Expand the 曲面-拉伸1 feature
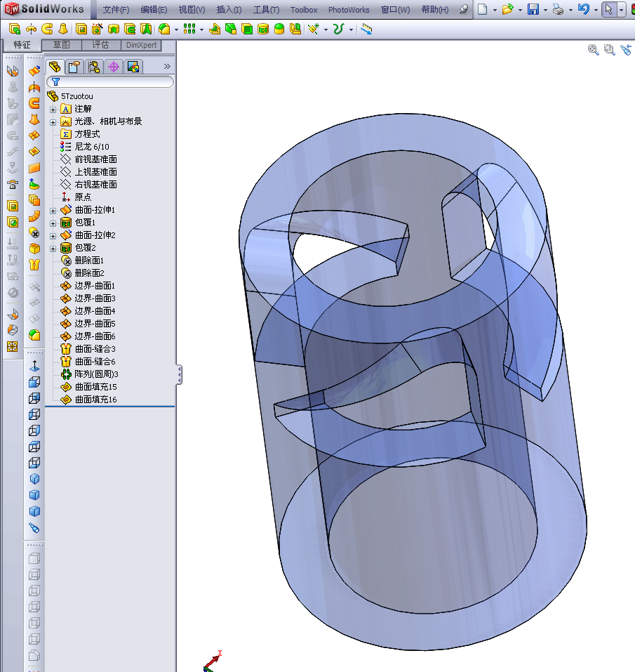 coord(53,211)
